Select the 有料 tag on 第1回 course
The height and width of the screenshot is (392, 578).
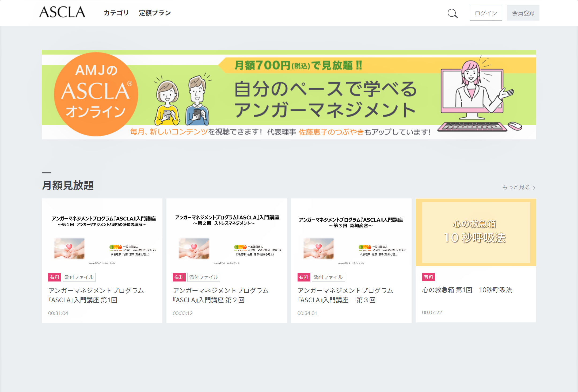coord(55,277)
